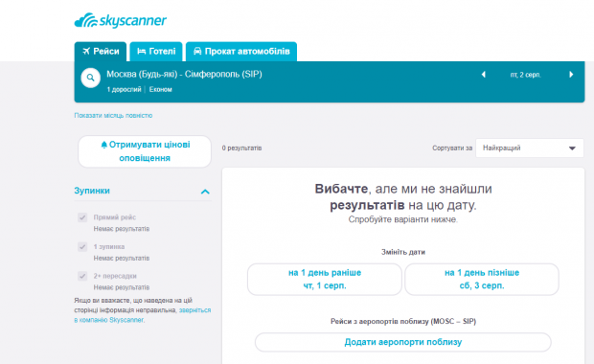
Task: Choose на 1 день раніше option
Action: pyautogui.click(x=325, y=279)
